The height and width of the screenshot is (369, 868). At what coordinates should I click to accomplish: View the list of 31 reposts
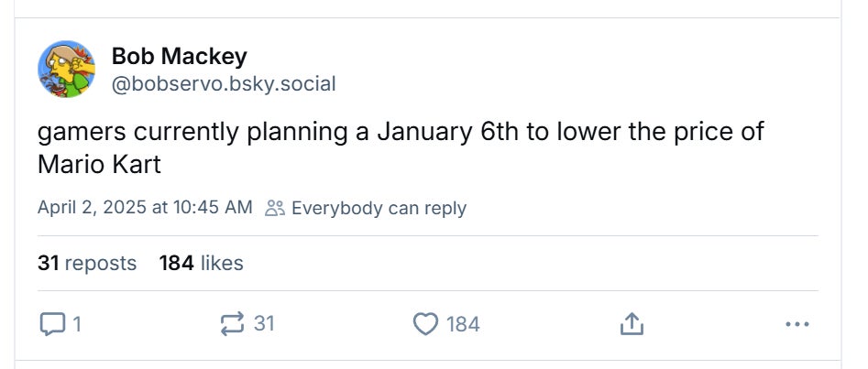point(87,264)
